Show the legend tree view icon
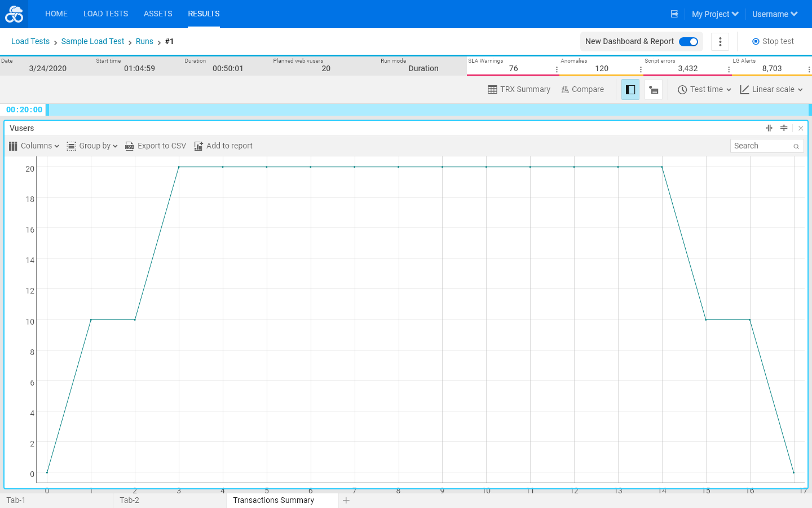The width and height of the screenshot is (812, 508). 654,90
